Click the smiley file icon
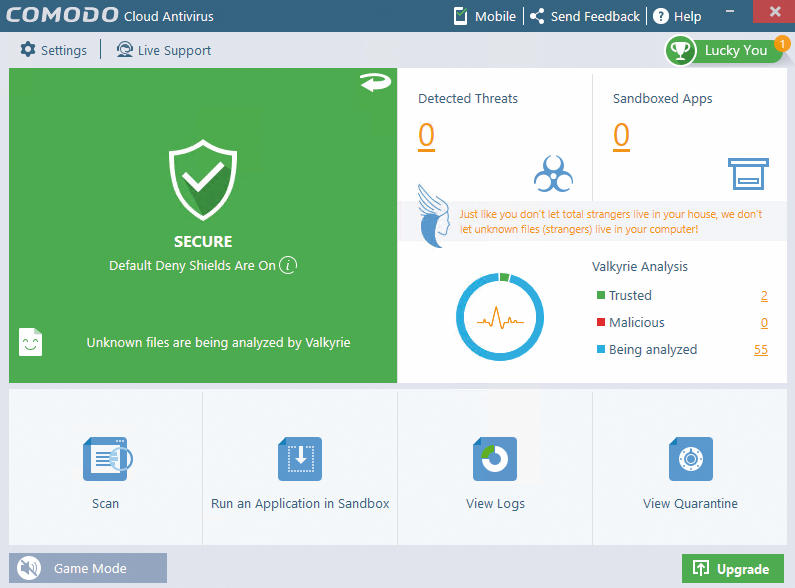 point(30,342)
